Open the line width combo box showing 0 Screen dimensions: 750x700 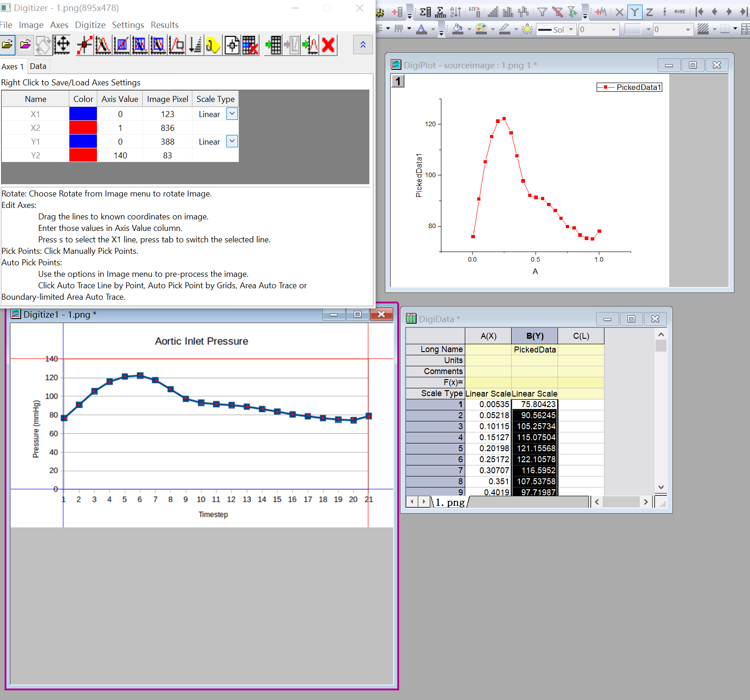coord(598,29)
